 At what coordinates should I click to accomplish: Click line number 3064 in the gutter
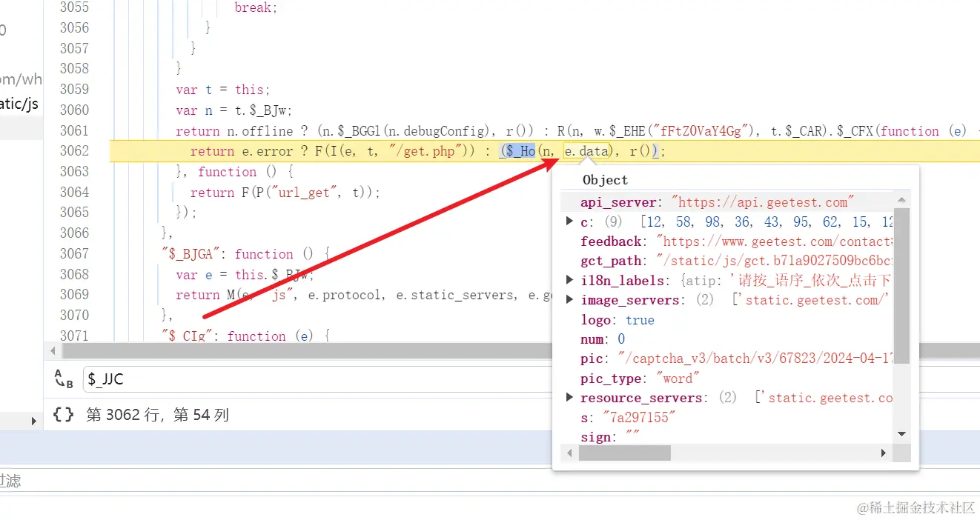click(x=74, y=193)
